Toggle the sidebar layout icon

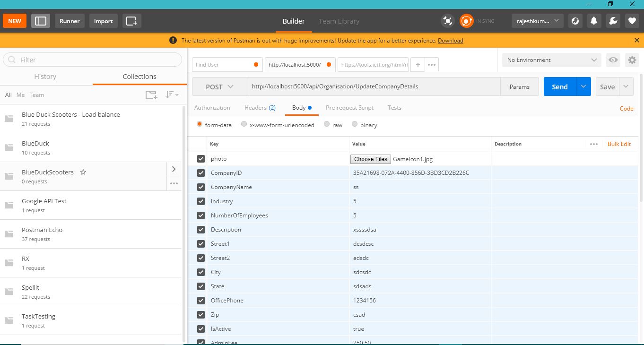pos(41,21)
